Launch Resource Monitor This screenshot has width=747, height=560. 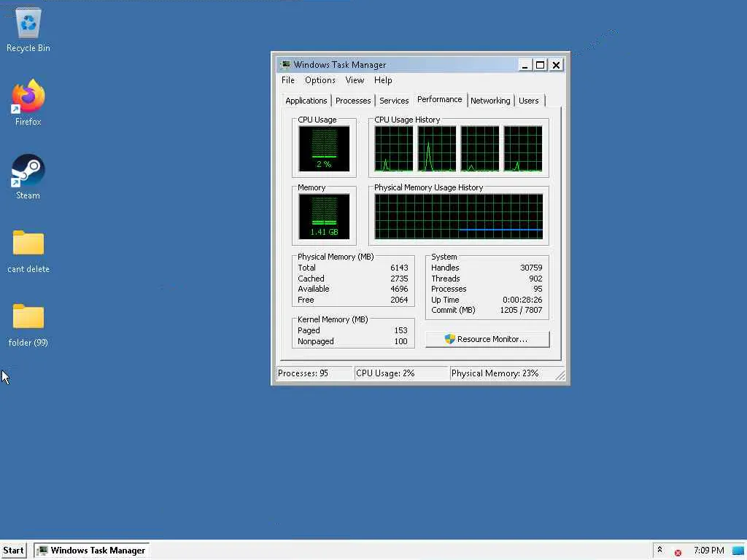click(x=487, y=339)
